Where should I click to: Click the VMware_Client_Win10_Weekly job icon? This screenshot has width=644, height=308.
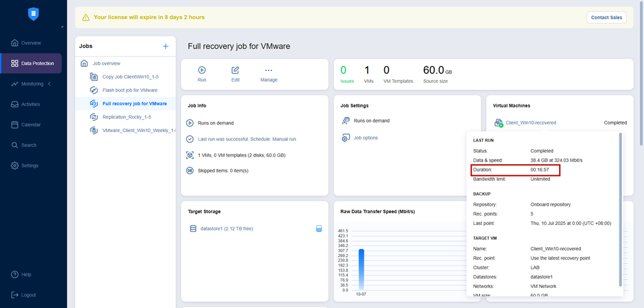click(94, 130)
